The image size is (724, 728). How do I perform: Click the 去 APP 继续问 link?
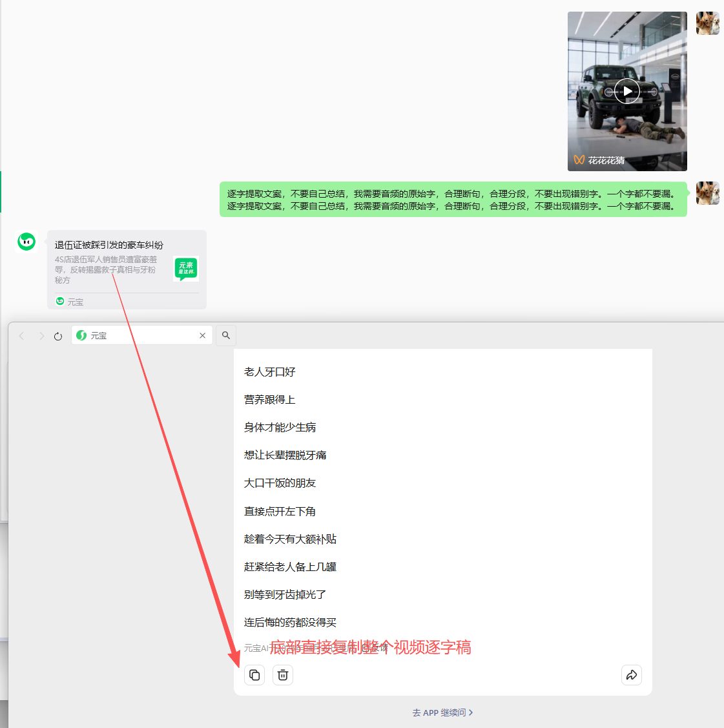(443, 712)
